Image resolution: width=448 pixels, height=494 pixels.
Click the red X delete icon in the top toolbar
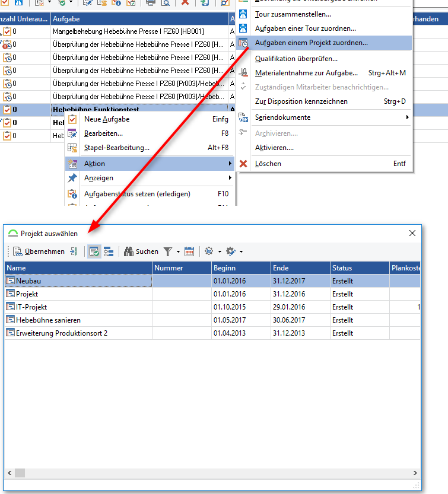tap(185, 2)
